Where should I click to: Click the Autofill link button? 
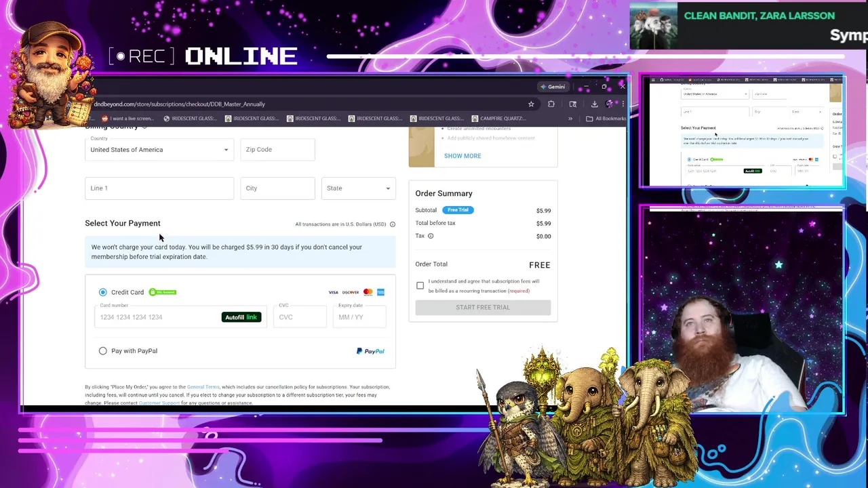click(x=241, y=317)
